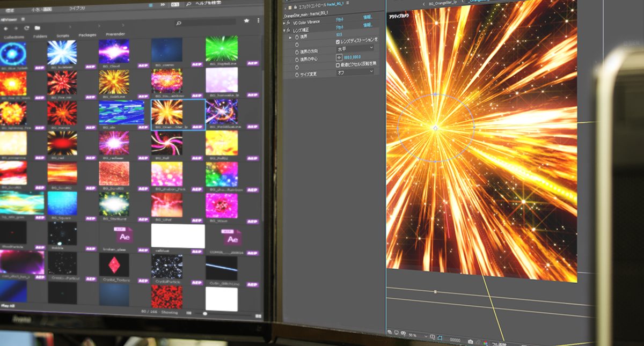Switch to the Scripts tab
The image size is (644, 346).
[x=63, y=36]
